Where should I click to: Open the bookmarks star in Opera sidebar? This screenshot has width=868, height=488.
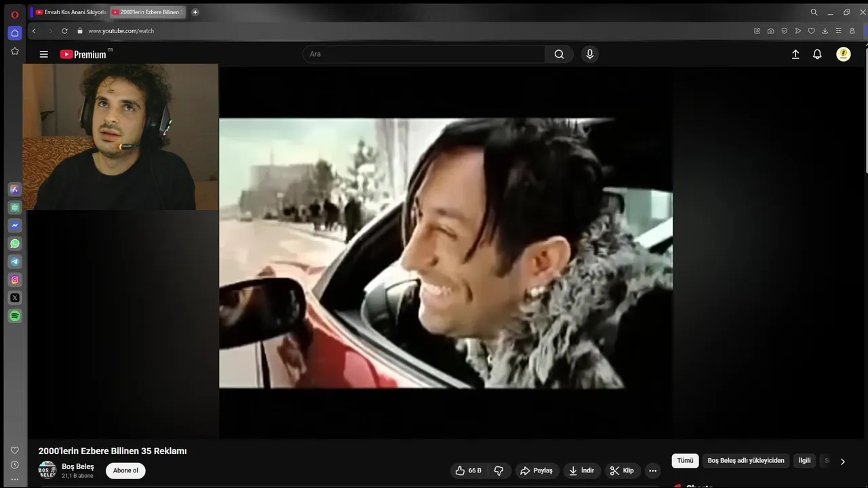pos(15,51)
